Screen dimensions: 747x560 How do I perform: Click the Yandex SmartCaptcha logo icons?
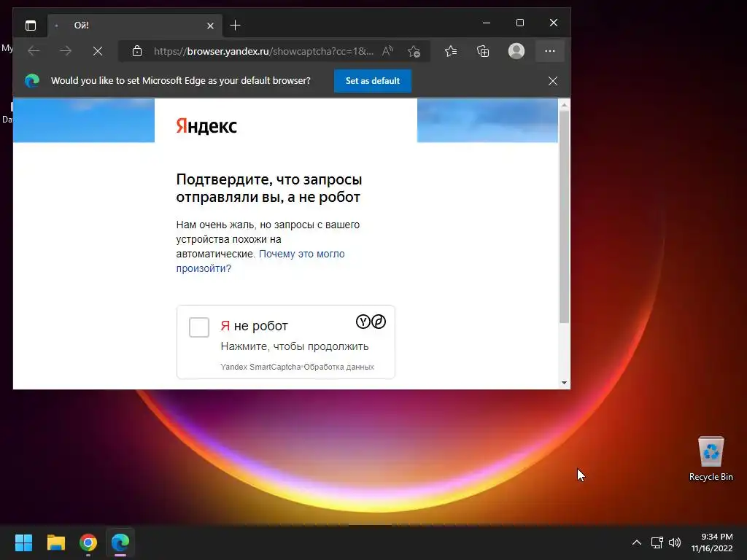(x=371, y=322)
